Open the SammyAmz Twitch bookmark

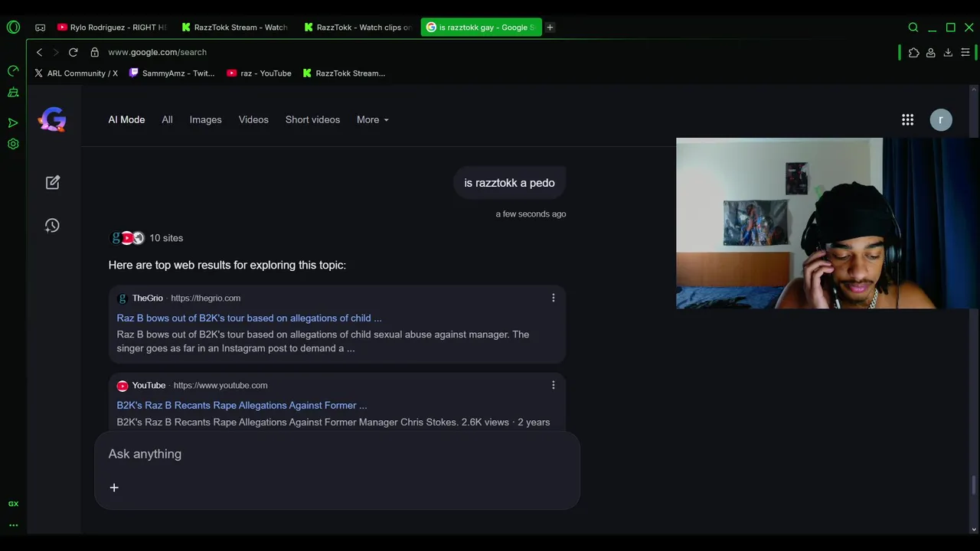pyautogui.click(x=171, y=73)
